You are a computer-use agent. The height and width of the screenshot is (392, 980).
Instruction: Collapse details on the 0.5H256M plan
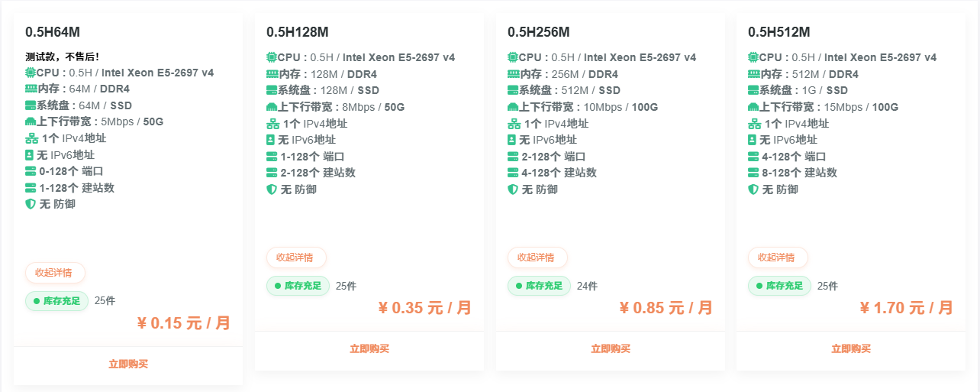537,258
